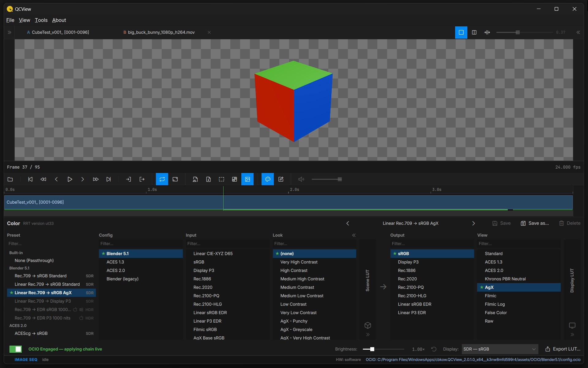Collapse the right panel double chevron
Image resolution: width=588 pixels, height=368 pixels.
[x=578, y=33]
